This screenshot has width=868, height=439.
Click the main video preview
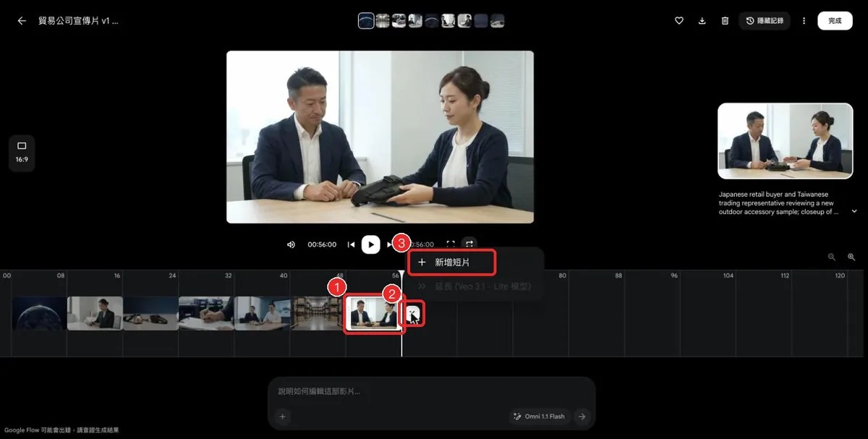coord(380,137)
